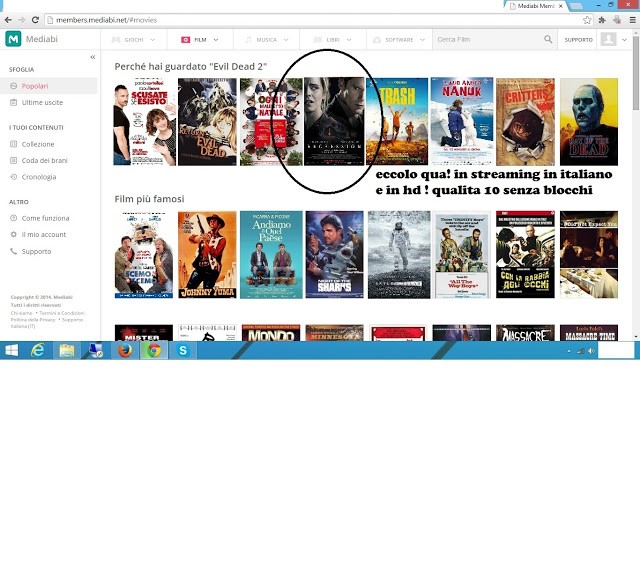Screen dimensions: 640x562
Task: Click the Cronologia clock icon
Action: pos(13,177)
